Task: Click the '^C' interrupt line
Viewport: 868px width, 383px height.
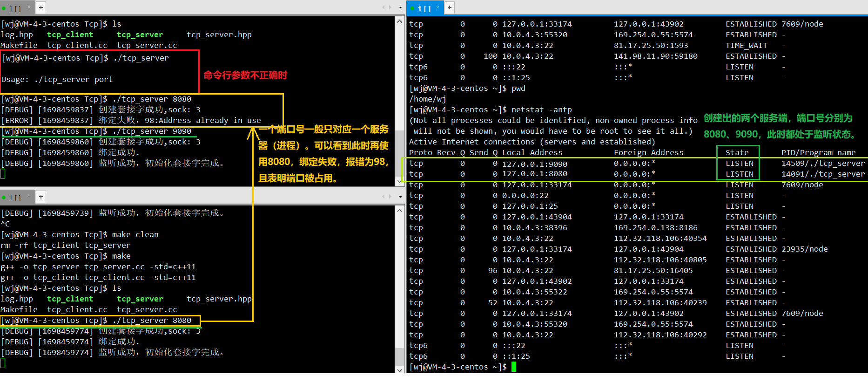Action: (x=5, y=224)
